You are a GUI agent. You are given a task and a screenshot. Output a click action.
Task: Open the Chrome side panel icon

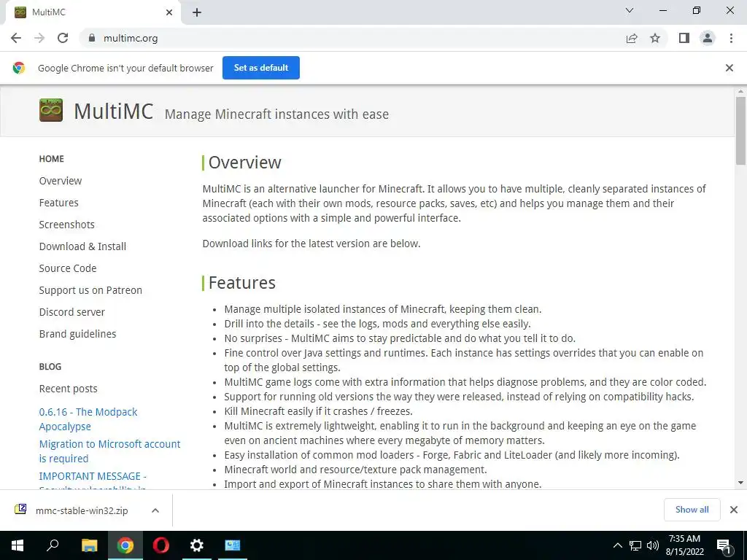(x=684, y=38)
